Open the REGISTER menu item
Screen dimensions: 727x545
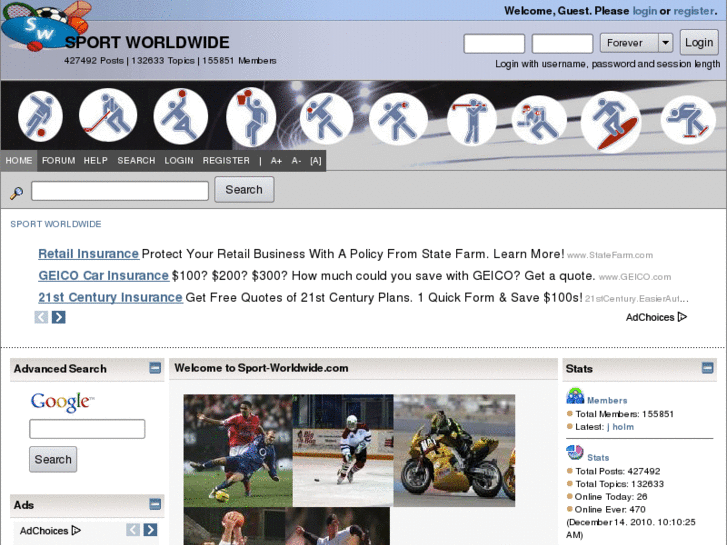click(226, 160)
